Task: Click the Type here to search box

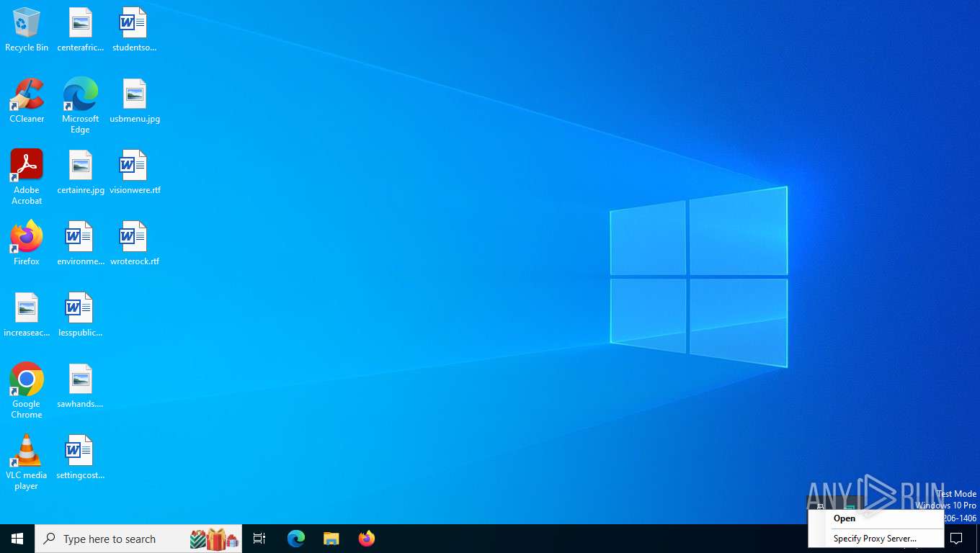Action: pyautogui.click(x=138, y=539)
